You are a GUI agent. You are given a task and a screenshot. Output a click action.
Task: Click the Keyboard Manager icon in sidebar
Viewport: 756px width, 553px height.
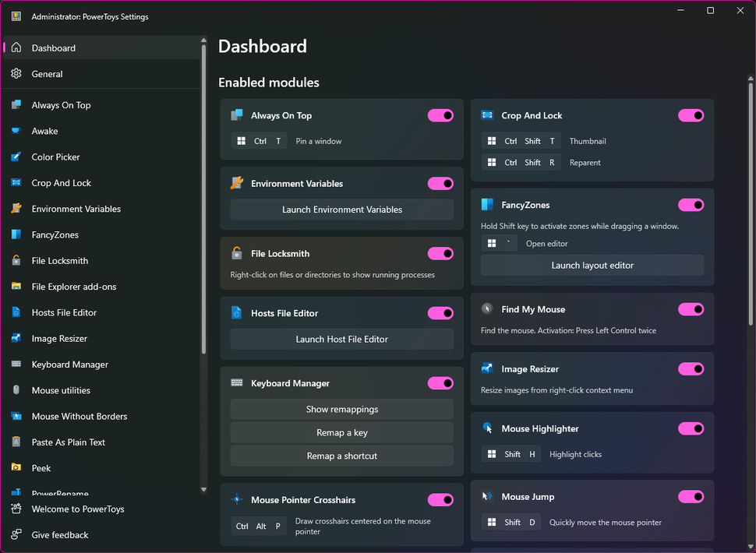click(17, 364)
